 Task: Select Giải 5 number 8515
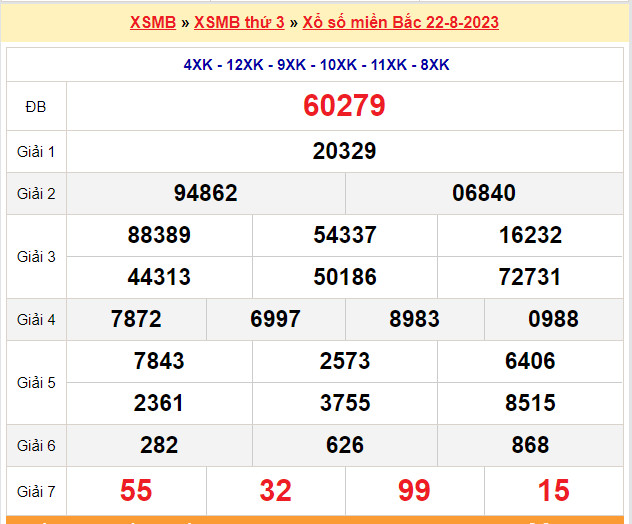coord(530,403)
